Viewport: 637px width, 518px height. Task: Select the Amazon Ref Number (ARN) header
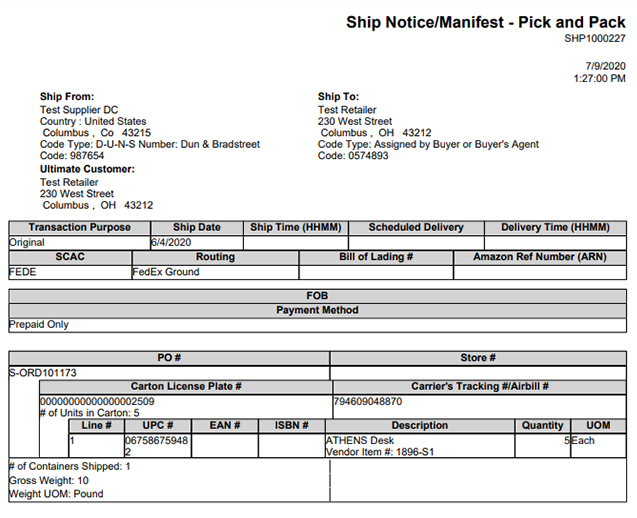539,257
